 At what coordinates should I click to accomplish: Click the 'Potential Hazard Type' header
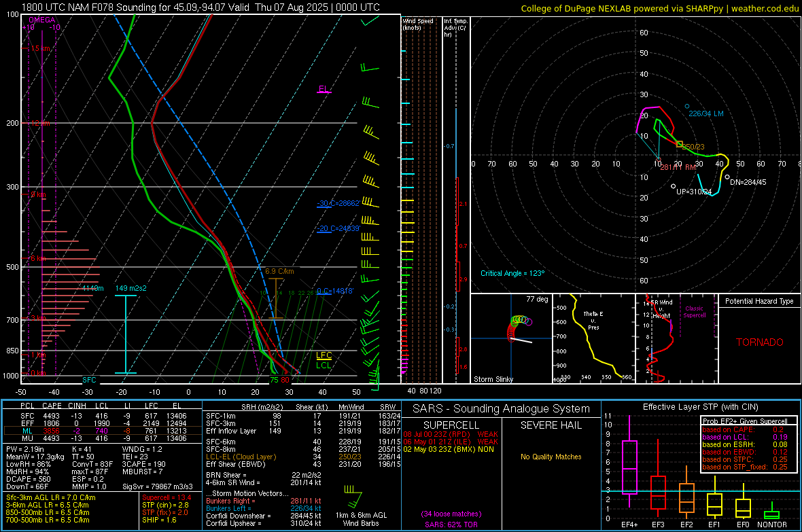pyautogui.click(x=759, y=301)
